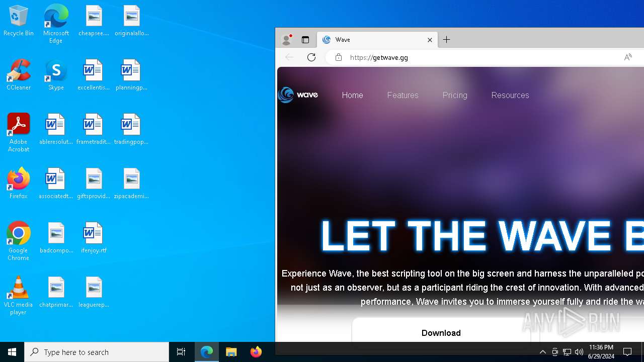The image size is (644, 362).
Task: Select the ableresolut Word document
Action: [56, 129]
